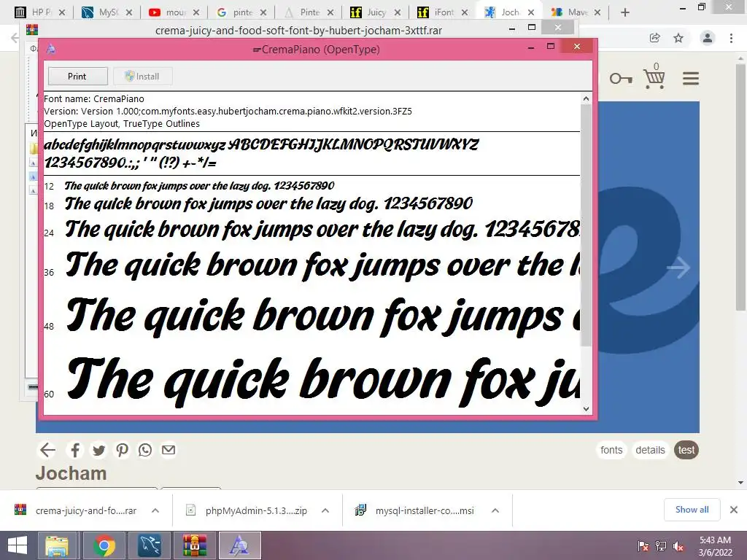Click the Font name: CremaPiano text

[94, 99]
